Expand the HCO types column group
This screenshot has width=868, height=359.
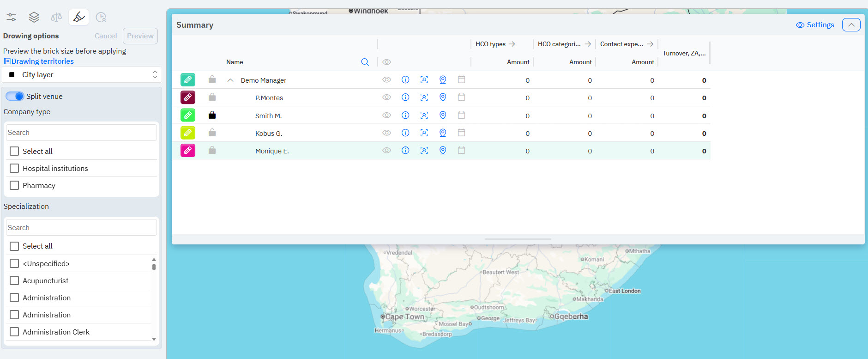point(512,44)
